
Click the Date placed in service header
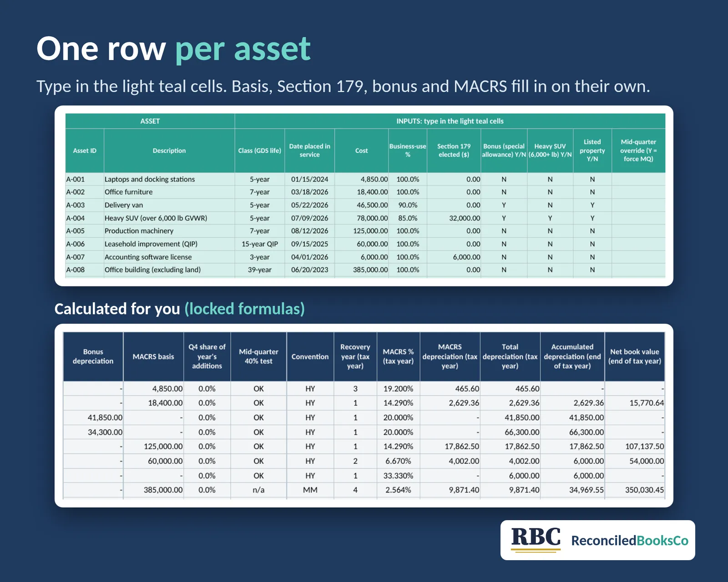tap(310, 151)
